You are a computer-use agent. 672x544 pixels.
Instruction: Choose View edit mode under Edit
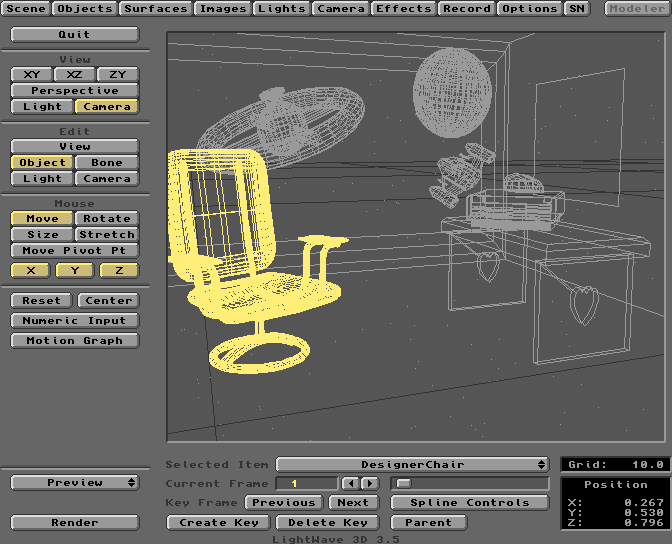click(75, 147)
